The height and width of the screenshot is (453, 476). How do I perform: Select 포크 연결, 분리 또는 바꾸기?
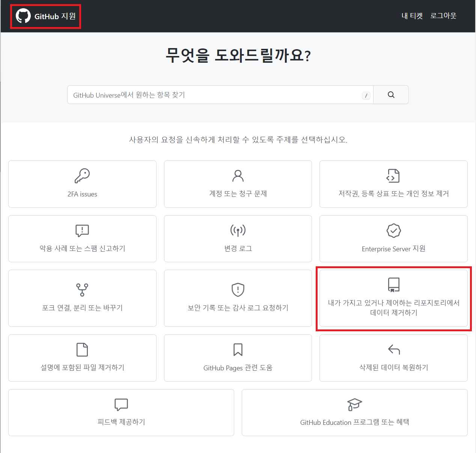coord(82,298)
